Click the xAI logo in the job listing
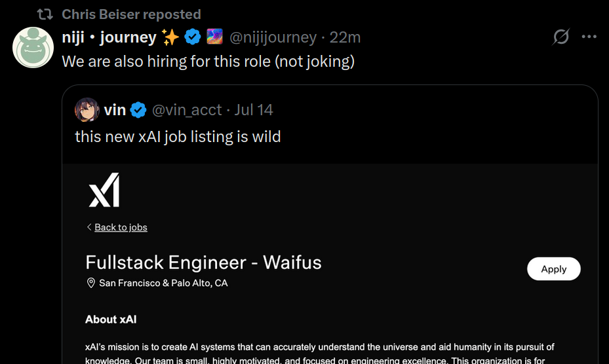This screenshot has width=609, height=364. tap(104, 190)
